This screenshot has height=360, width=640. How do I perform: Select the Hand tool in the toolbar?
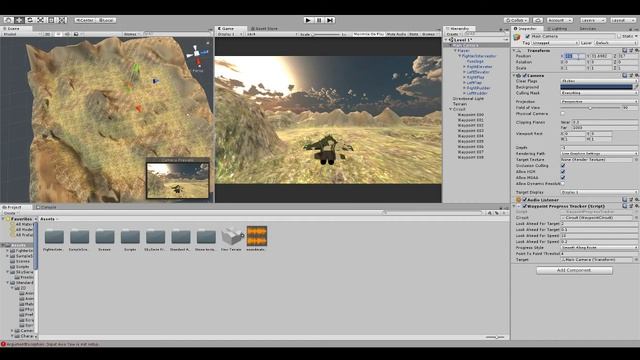click(x=8, y=20)
